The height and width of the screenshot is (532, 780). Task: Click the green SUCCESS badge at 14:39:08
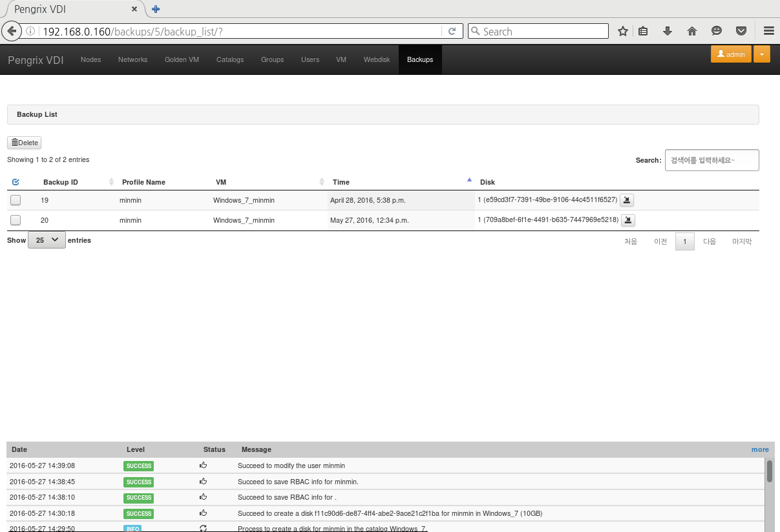click(138, 466)
